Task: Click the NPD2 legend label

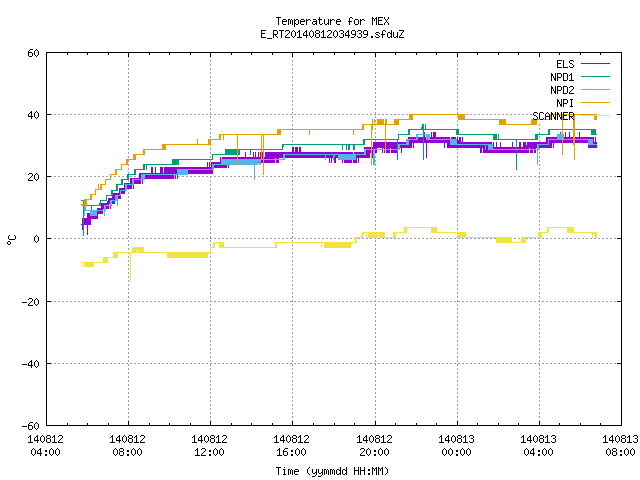Action: (x=562, y=90)
